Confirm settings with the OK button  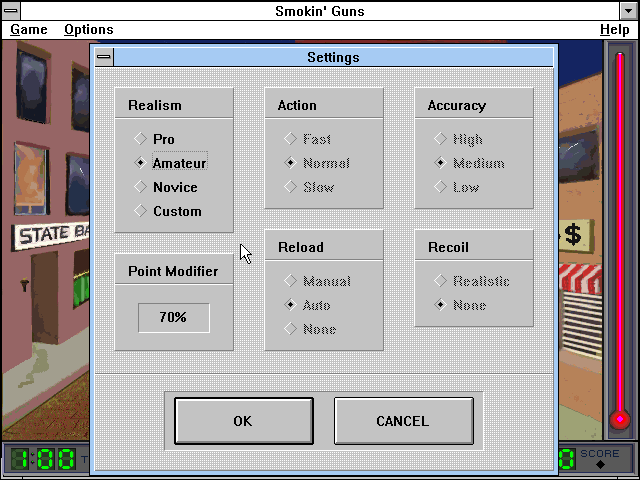coord(244,421)
